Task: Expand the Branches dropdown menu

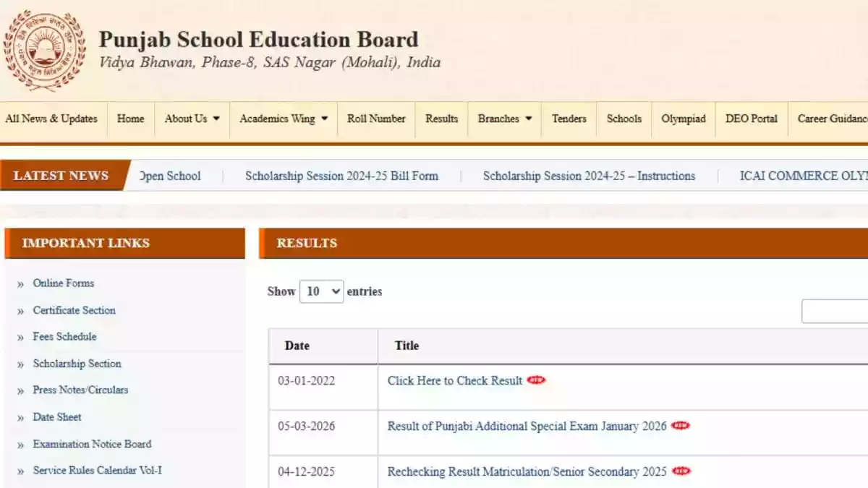Action: [504, 119]
